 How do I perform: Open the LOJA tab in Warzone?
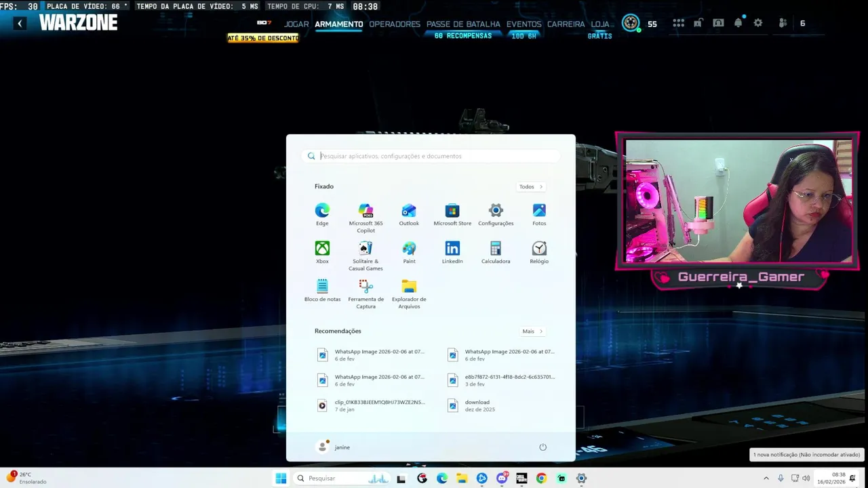(x=600, y=24)
